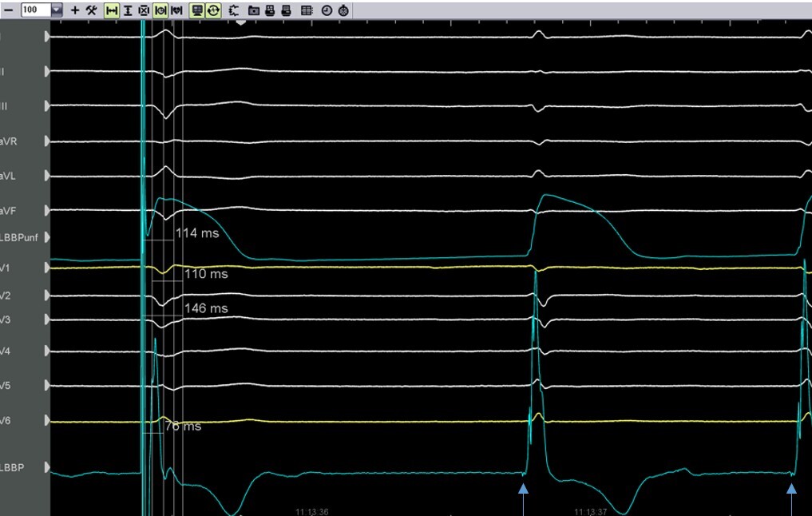The image size is (812, 516).
Task: Select the LBBP channel label
Action: tap(12, 468)
